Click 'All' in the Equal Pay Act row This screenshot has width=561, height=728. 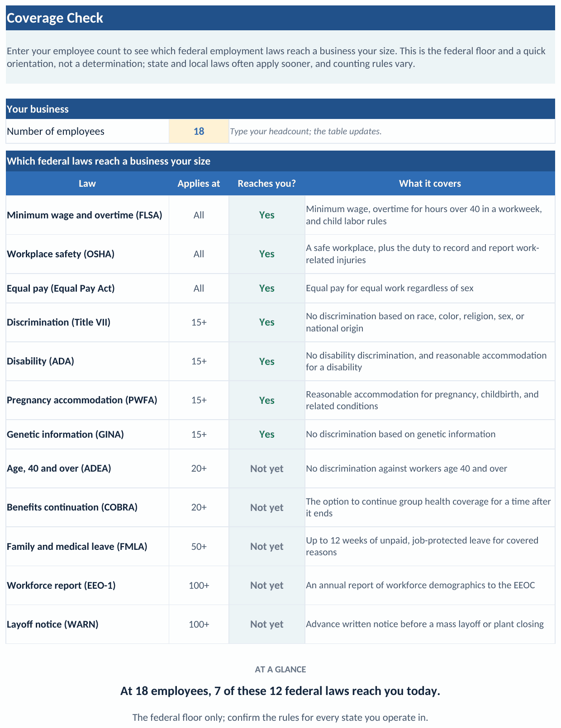tap(199, 288)
